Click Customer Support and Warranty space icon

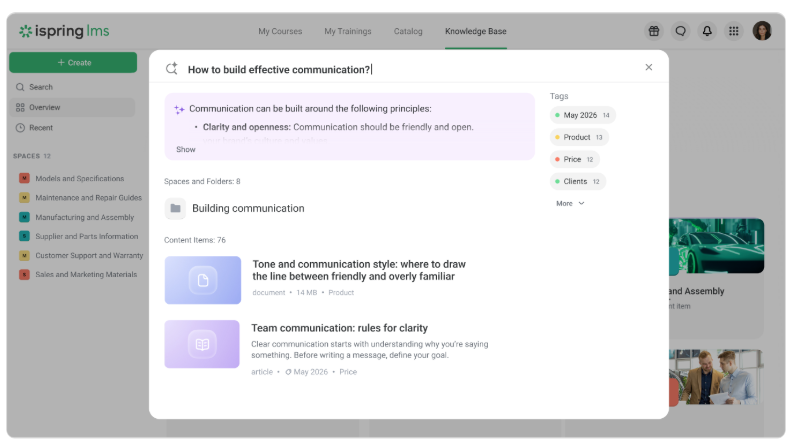click(24, 255)
